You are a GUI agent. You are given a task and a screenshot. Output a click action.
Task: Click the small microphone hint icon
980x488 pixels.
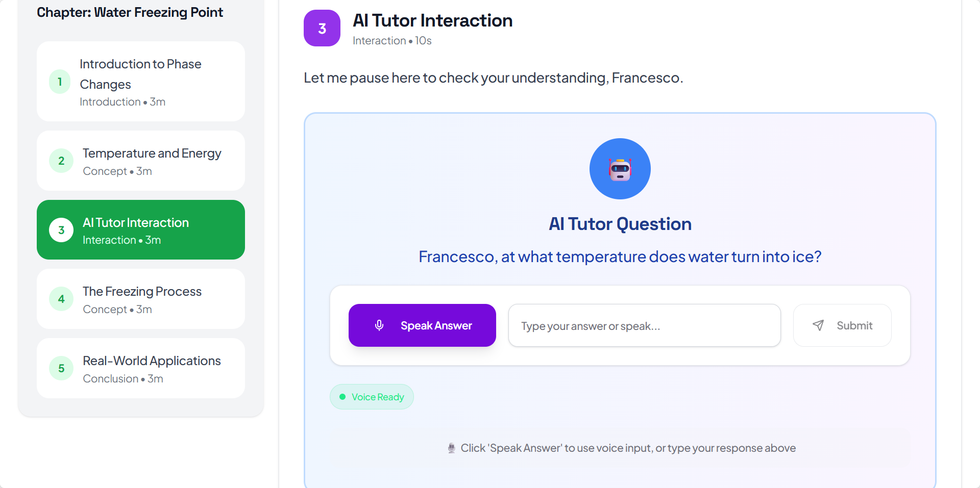pyautogui.click(x=451, y=448)
